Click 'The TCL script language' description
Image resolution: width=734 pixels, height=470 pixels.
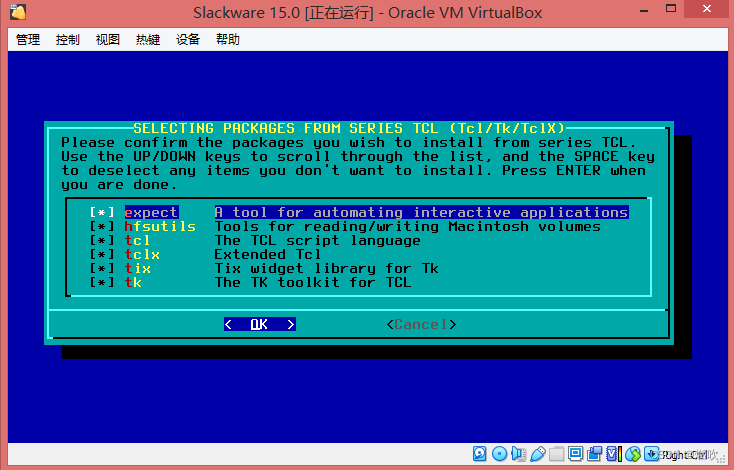(x=317, y=241)
